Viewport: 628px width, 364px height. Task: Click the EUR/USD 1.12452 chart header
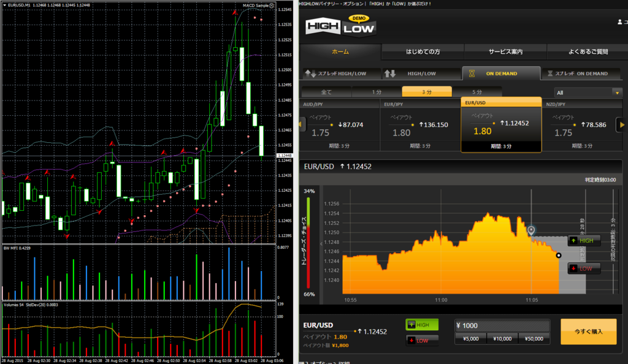[x=338, y=167]
